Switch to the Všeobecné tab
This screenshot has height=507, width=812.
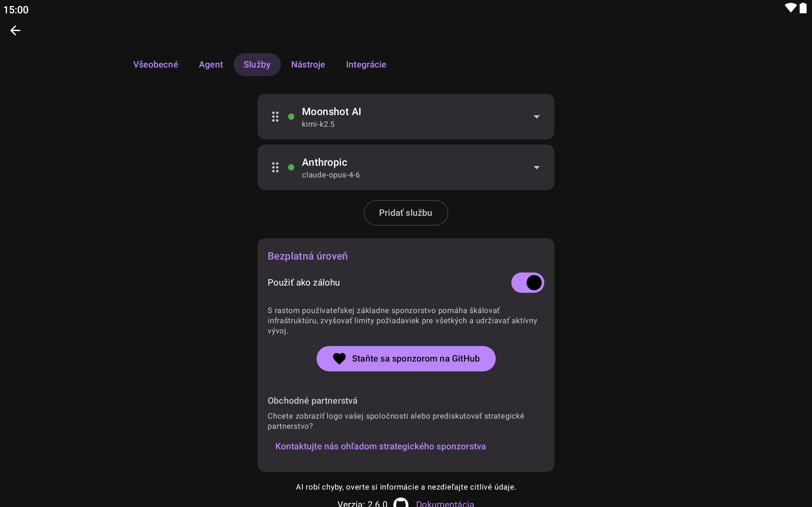tap(156, 65)
